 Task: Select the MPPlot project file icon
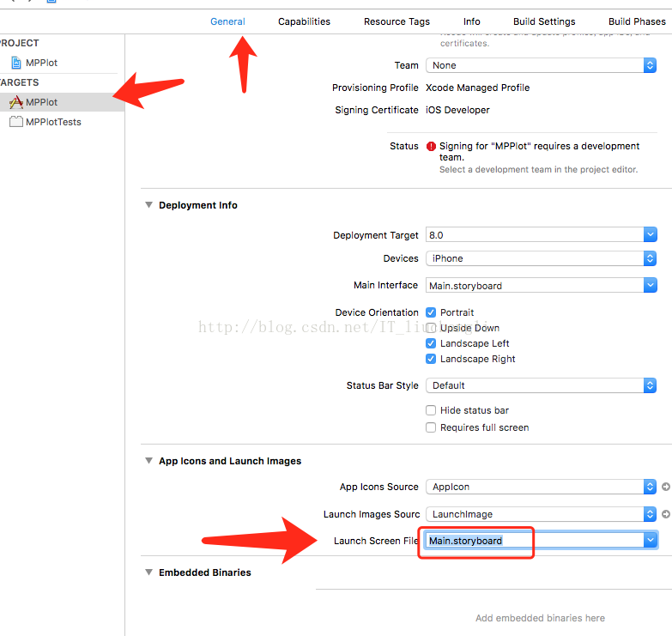click(15, 63)
